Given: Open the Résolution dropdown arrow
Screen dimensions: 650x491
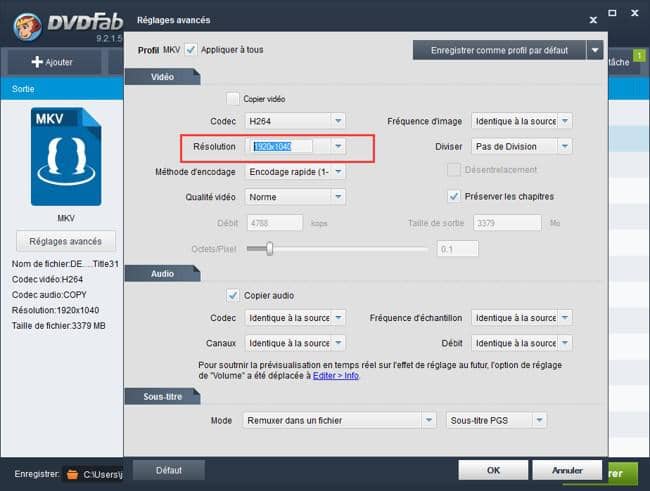Looking at the screenshot, I should click(x=338, y=146).
